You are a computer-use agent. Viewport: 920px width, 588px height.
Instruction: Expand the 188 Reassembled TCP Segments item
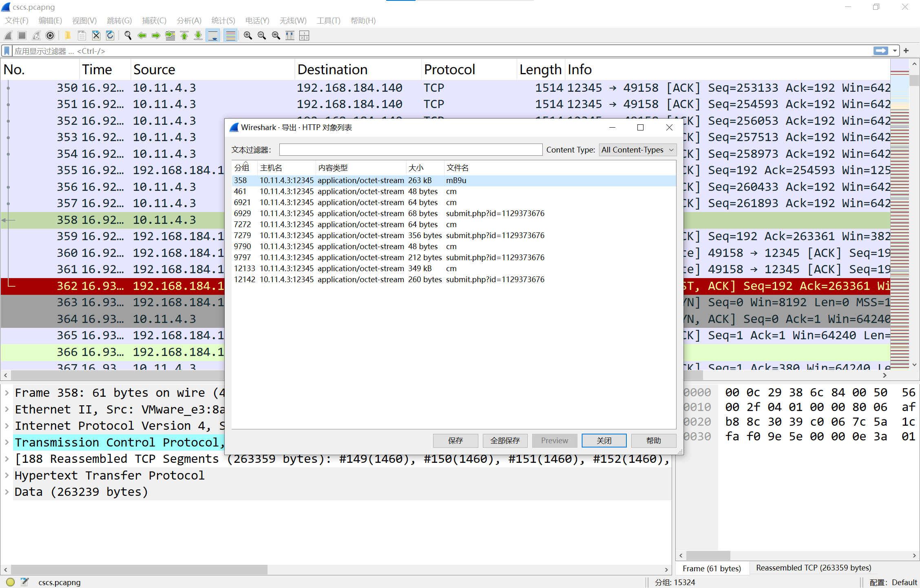tap(7, 459)
